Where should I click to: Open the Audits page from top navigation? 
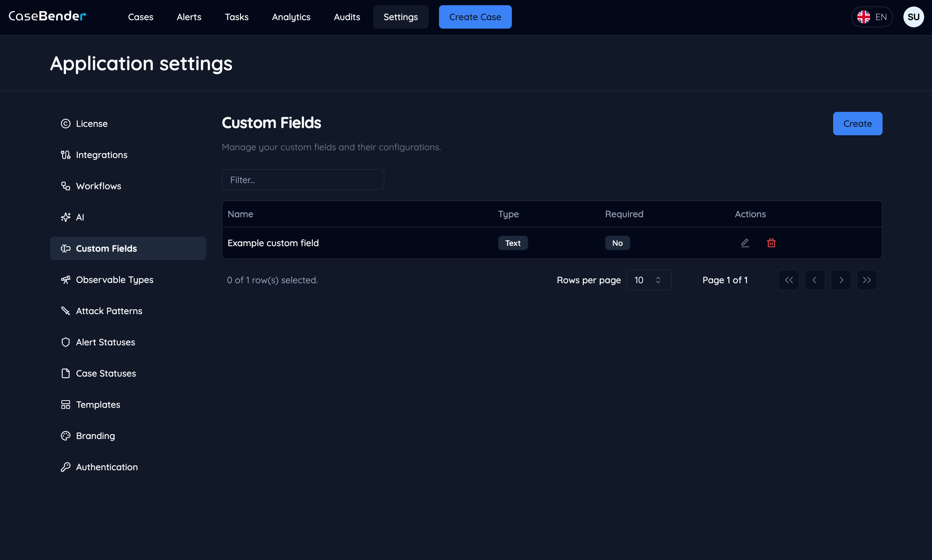pos(347,17)
